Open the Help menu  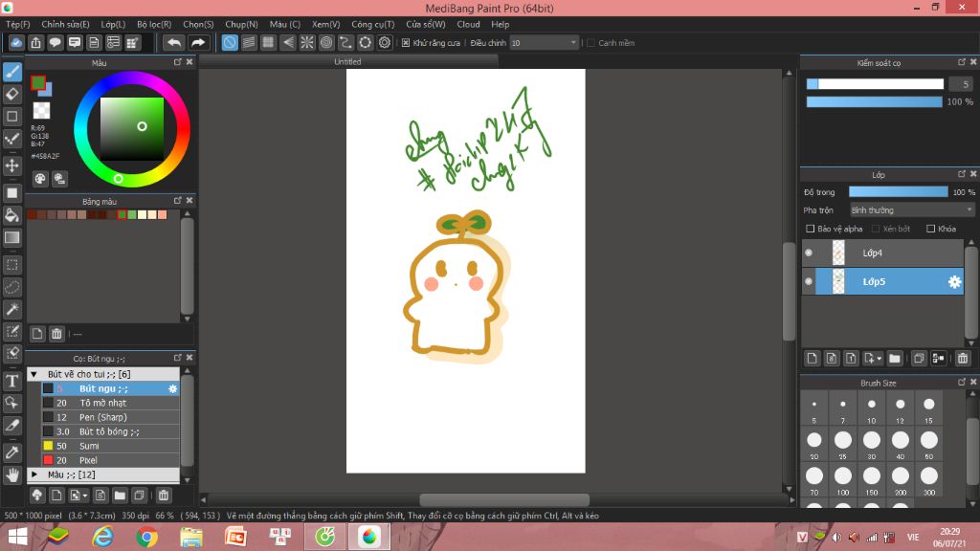click(500, 24)
